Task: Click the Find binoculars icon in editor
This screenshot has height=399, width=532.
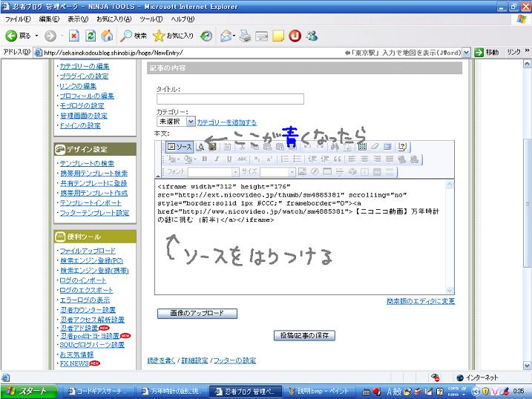Action: 335,147
